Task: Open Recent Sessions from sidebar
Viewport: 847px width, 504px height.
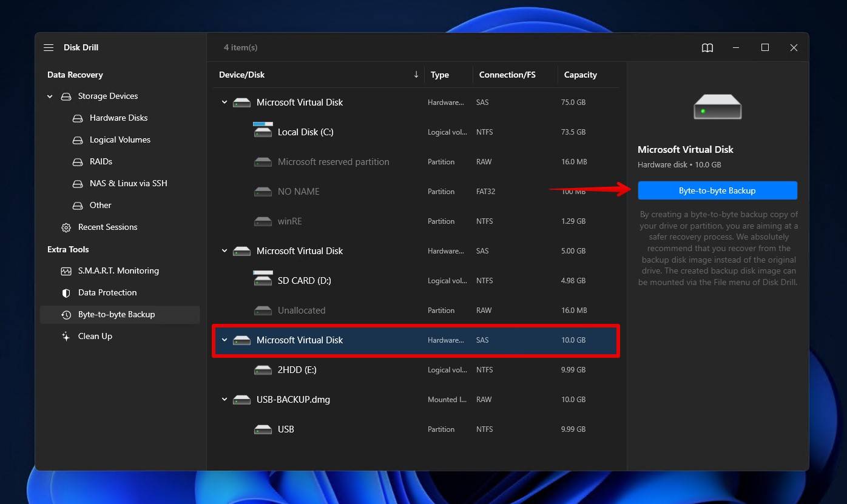Action: 107,227
